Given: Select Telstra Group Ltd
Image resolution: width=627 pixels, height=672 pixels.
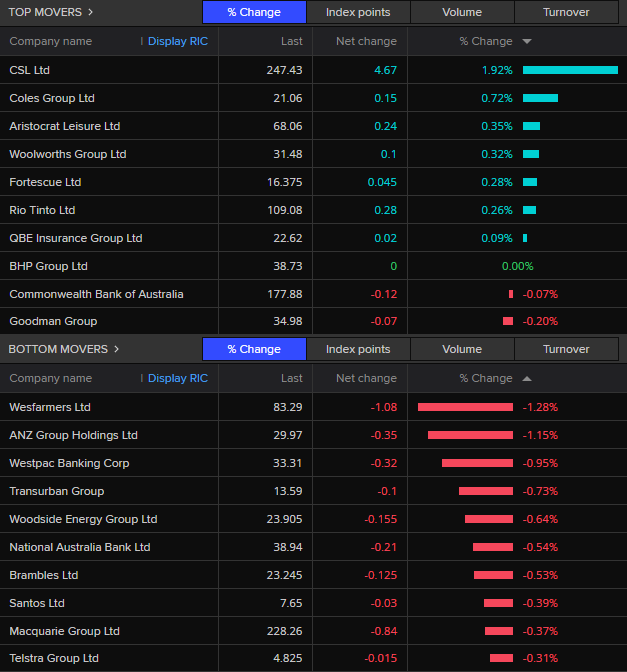Looking at the screenshot, I should (x=54, y=658).
